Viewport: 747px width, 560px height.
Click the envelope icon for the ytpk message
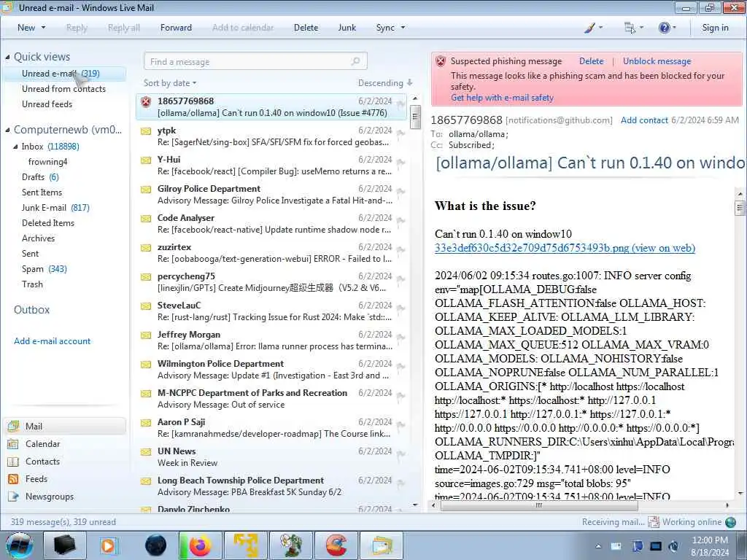(146, 131)
